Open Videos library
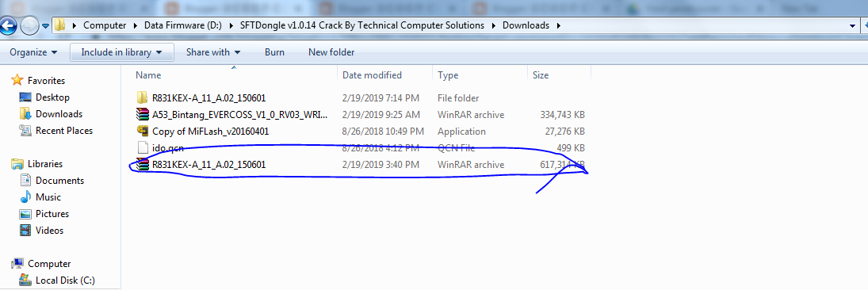This screenshot has height=290, width=868. (x=49, y=231)
